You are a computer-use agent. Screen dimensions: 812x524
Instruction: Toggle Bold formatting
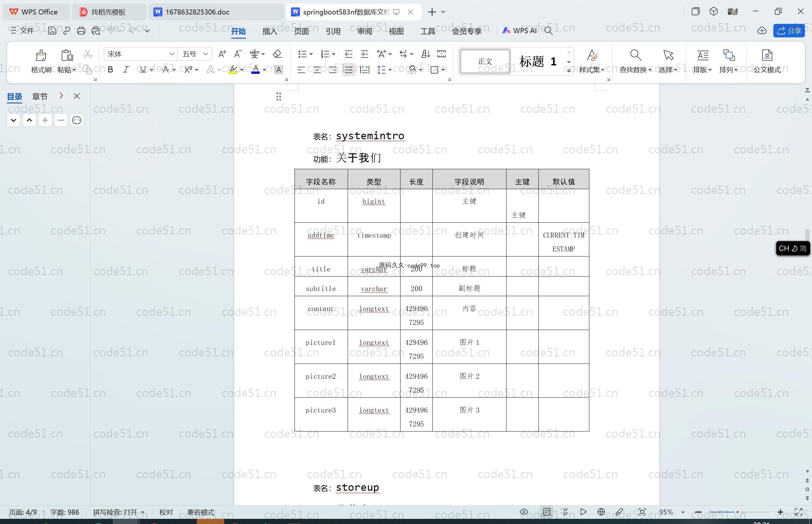click(x=110, y=70)
